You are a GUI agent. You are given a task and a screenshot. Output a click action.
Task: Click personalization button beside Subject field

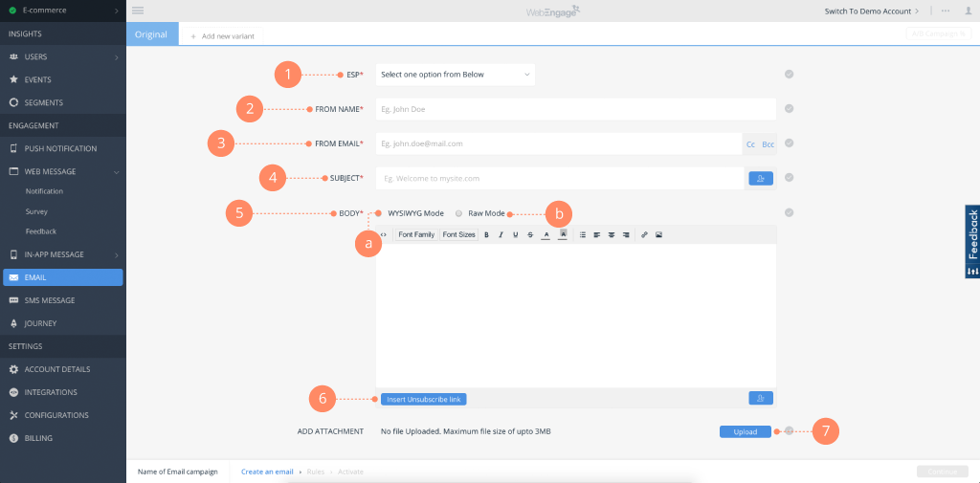(x=761, y=179)
